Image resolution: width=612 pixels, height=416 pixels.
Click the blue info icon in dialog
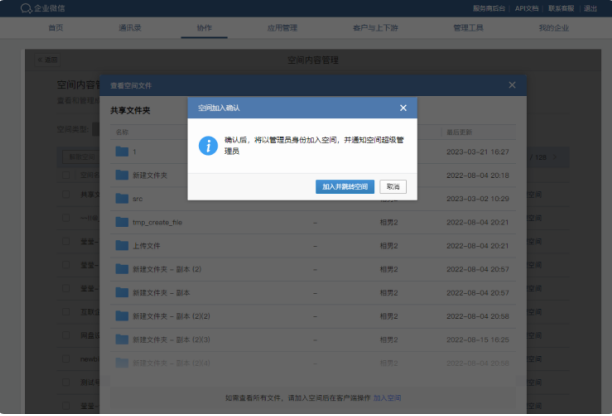click(207, 145)
